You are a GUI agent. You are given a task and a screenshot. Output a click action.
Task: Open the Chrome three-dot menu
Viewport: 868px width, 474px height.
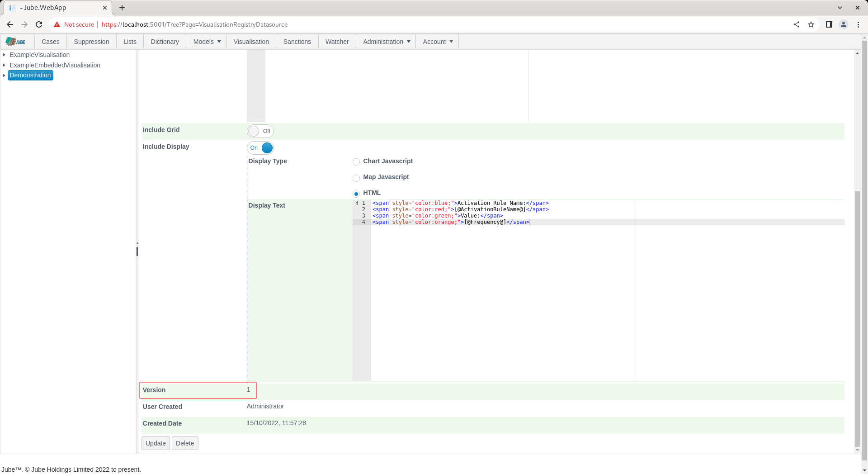tap(858, 24)
